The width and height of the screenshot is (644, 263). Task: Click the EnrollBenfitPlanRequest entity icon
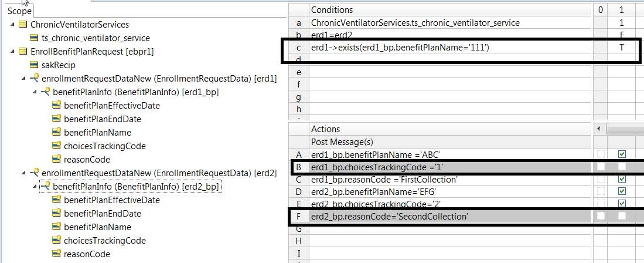(23, 52)
